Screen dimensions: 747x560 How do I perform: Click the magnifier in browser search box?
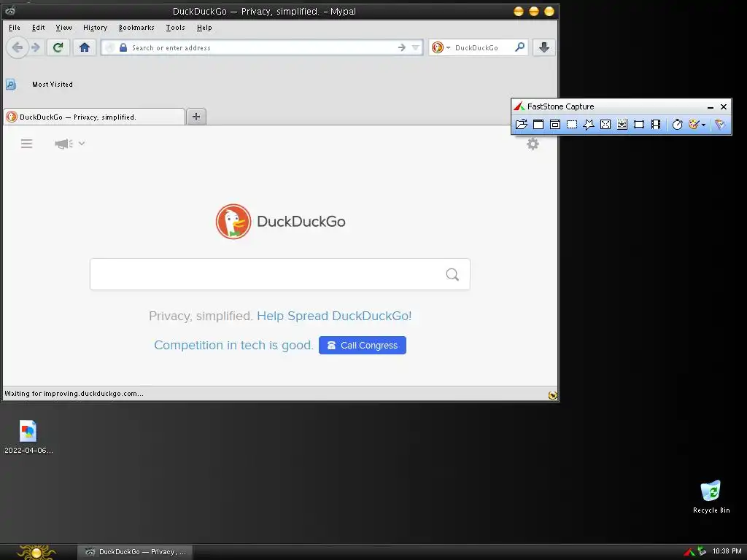[x=519, y=47]
